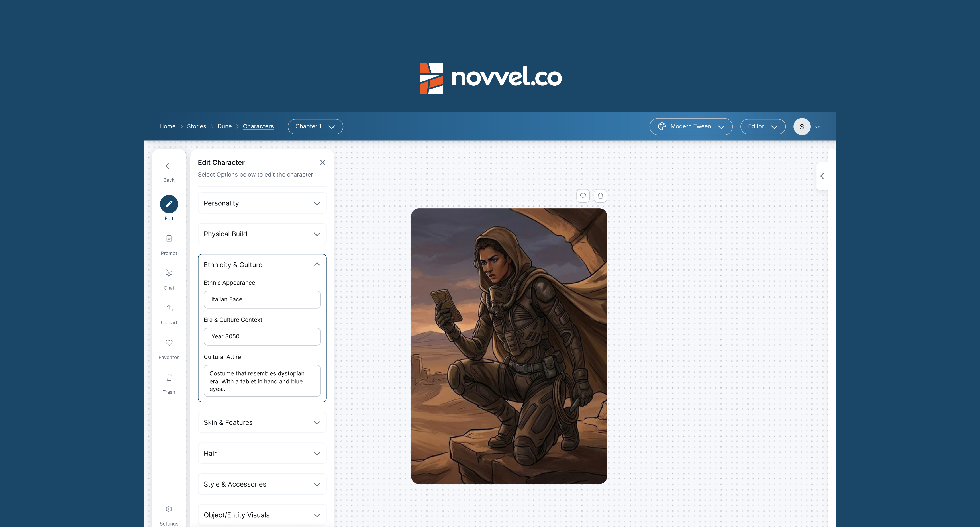Go to Stories breadcrumb
980x527 pixels.
coord(196,126)
